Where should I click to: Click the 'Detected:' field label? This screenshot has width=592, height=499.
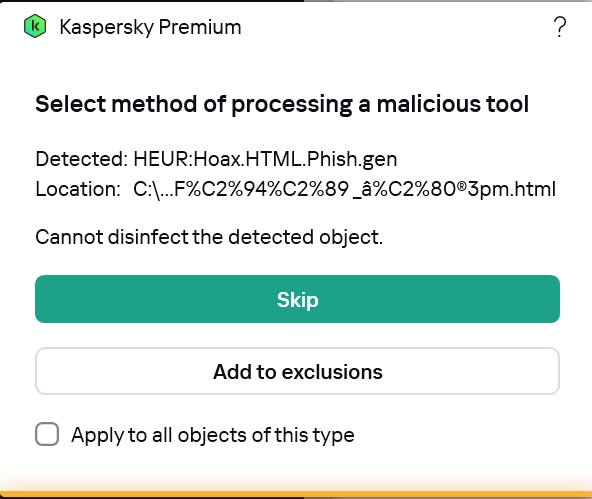(x=82, y=159)
